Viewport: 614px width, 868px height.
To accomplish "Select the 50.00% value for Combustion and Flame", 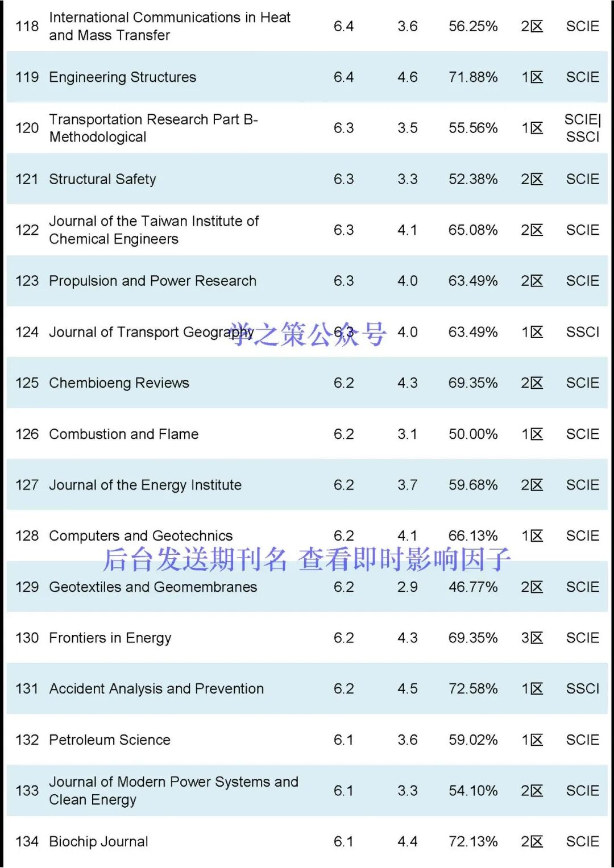I will click(472, 434).
